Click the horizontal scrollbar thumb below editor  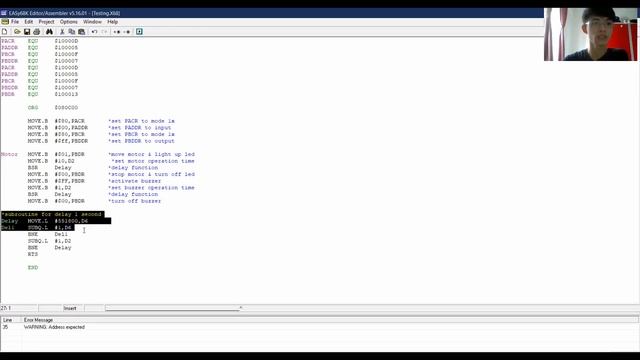172,308
